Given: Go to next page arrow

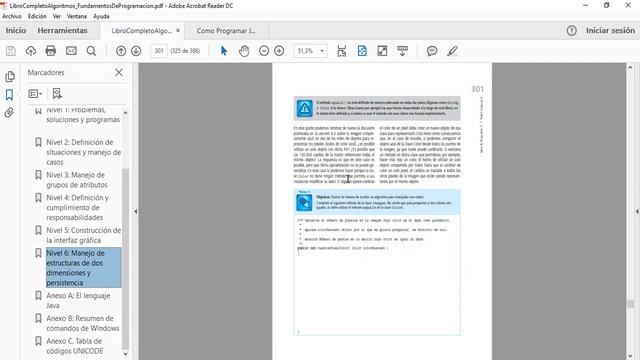Looking at the screenshot, I should pyautogui.click(x=136, y=51).
